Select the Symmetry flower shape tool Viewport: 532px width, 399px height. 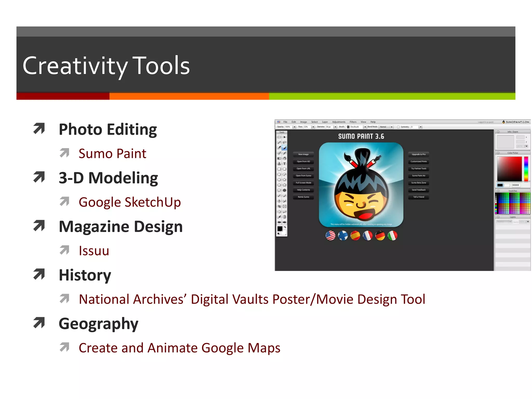284,190
